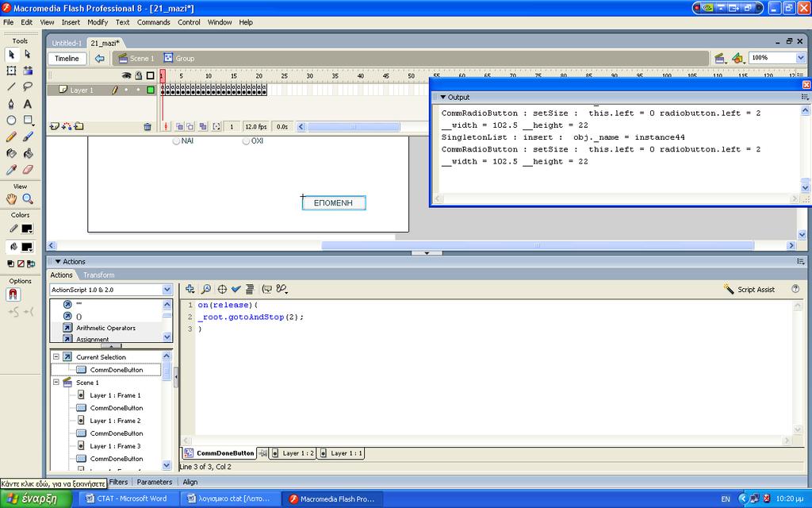This screenshot has height=508, width=812.
Task: Select the Oval tool
Action: tap(11, 121)
